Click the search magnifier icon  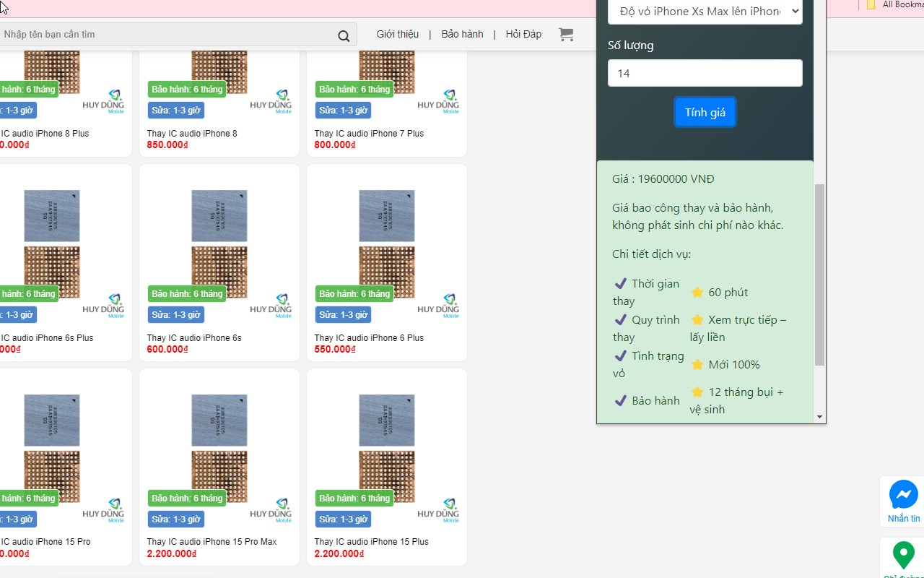344,35
